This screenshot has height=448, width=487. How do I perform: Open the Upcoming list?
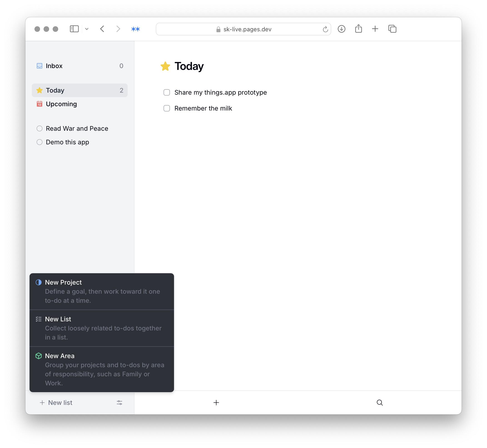[x=80, y=104]
